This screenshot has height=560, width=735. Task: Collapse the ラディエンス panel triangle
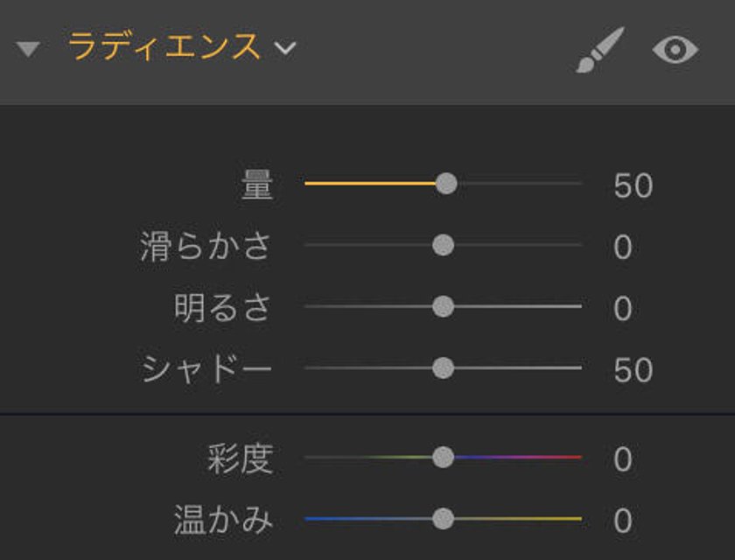[x=28, y=49]
